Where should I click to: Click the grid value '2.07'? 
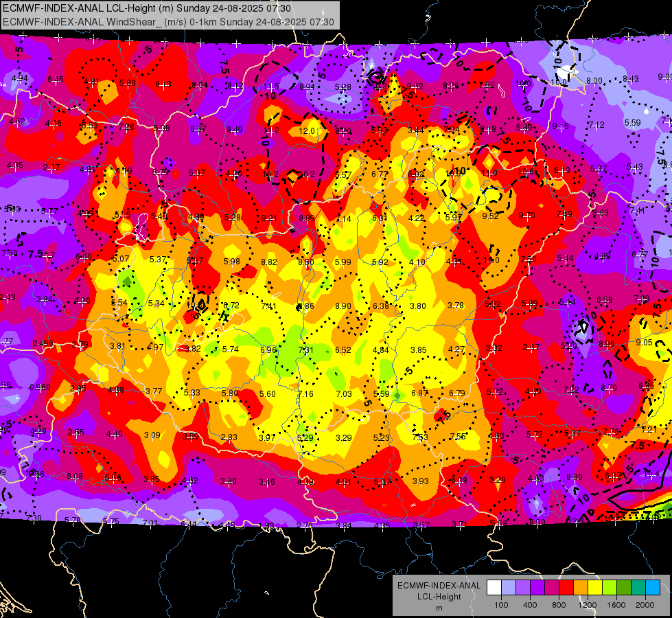click(x=51, y=168)
